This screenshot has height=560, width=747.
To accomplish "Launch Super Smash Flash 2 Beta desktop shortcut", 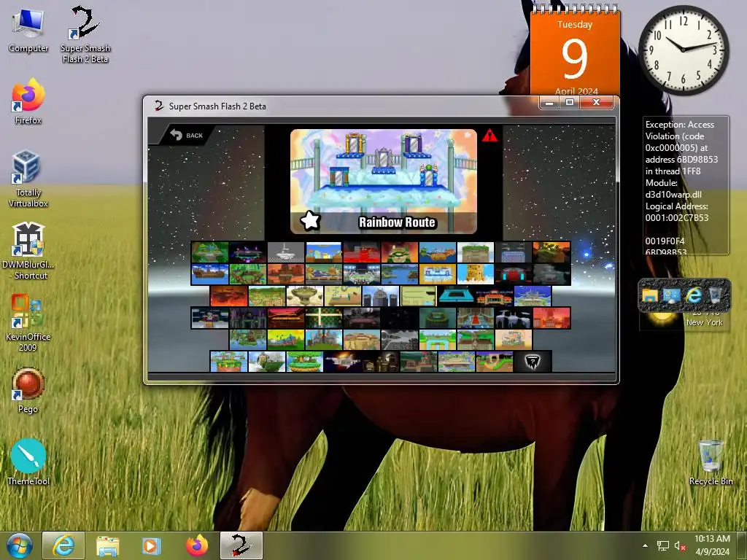I will coord(85,34).
